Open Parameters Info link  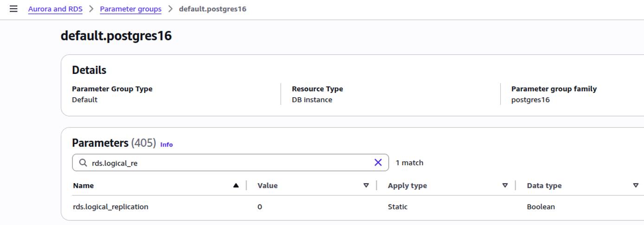(167, 145)
